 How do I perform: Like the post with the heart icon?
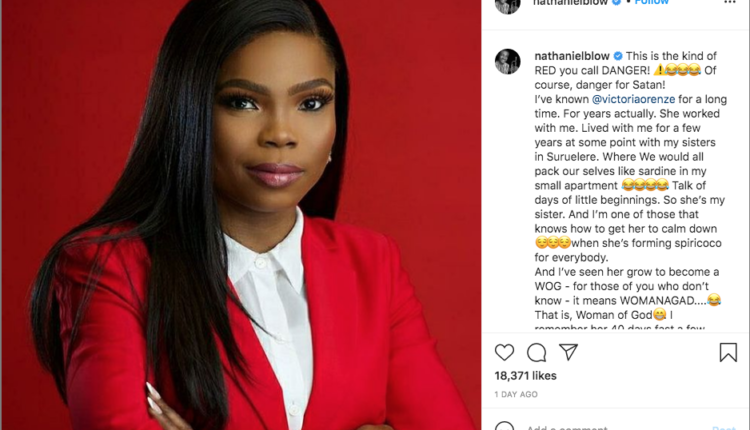[504, 353]
